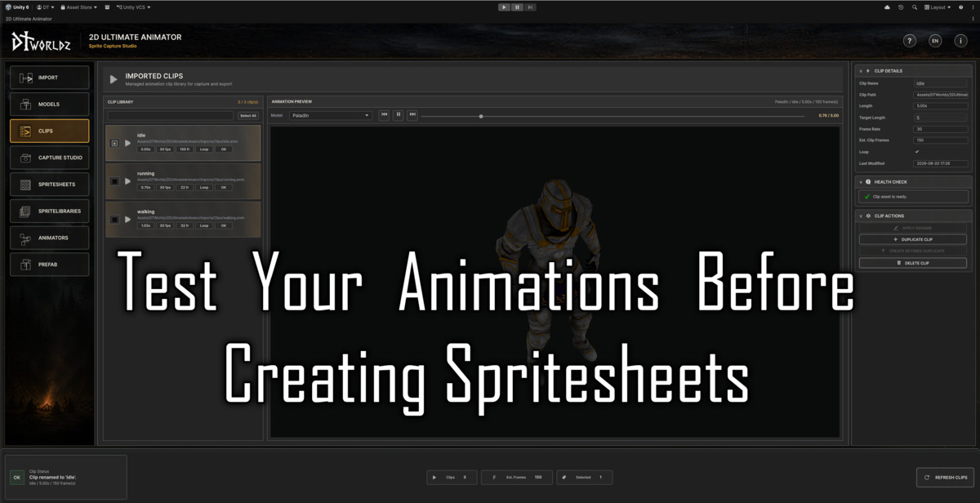Click the Delete Clip button
Viewport: 980px width, 503px height.
click(913, 263)
